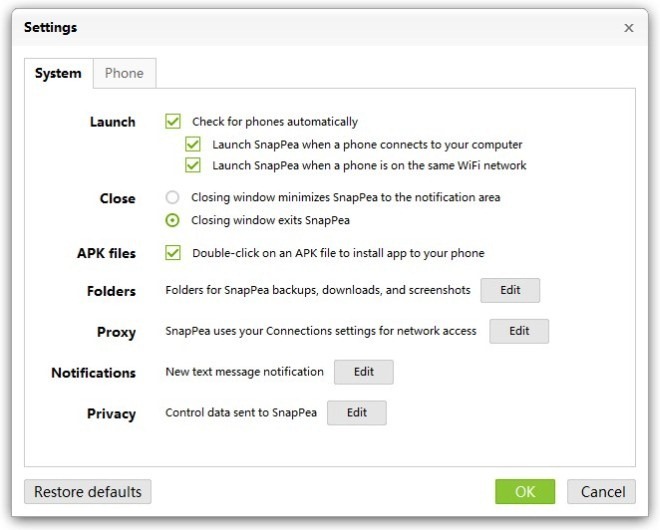
Task: Click the 'Closing window minimizes SnapPea' label text
Action: click(x=346, y=197)
